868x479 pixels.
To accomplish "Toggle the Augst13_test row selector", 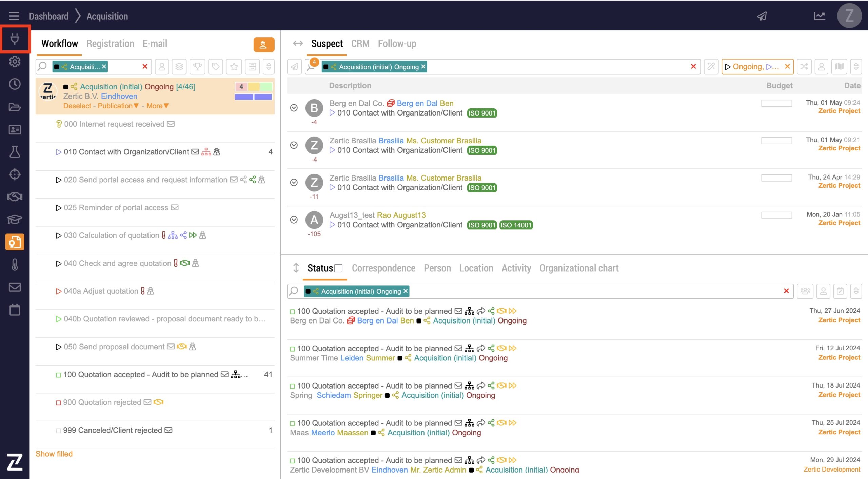I will coord(294,220).
